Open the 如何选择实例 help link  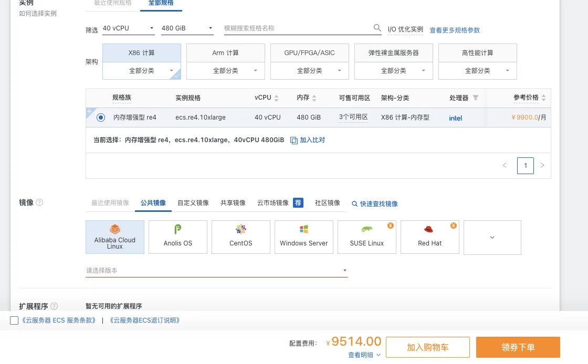coord(38,14)
